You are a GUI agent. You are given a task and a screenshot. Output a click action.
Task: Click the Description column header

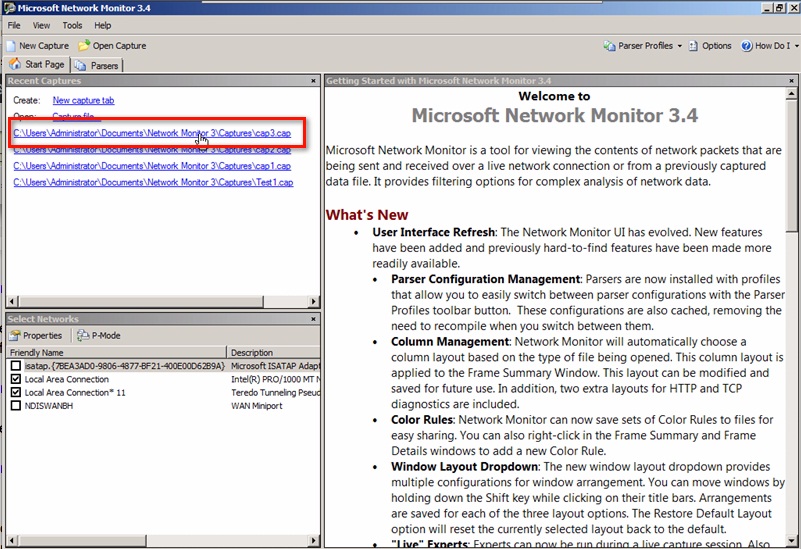(273, 352)
